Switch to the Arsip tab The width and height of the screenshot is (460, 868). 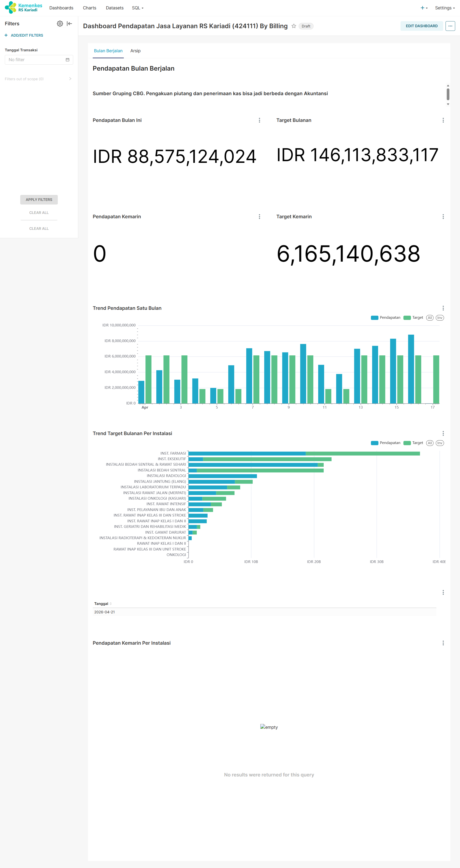(x=135, y=51)
